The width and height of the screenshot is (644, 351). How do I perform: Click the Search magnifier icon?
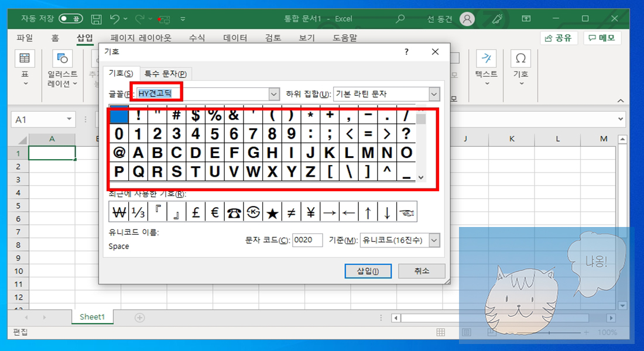(x=400, y=19)
